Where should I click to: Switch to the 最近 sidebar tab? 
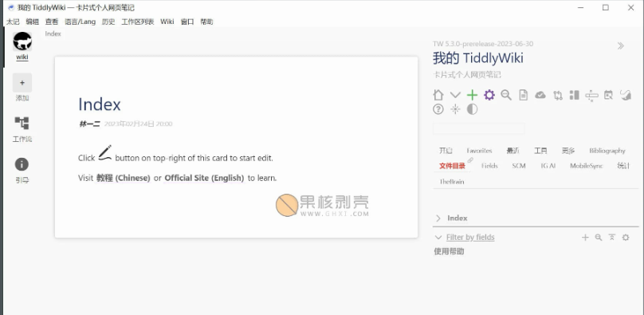pos(512,151)
